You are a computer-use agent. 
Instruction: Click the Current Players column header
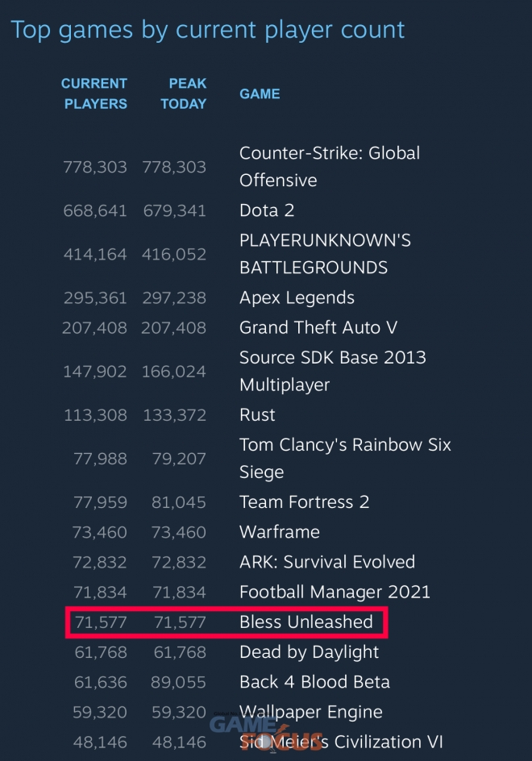[94, 94]
